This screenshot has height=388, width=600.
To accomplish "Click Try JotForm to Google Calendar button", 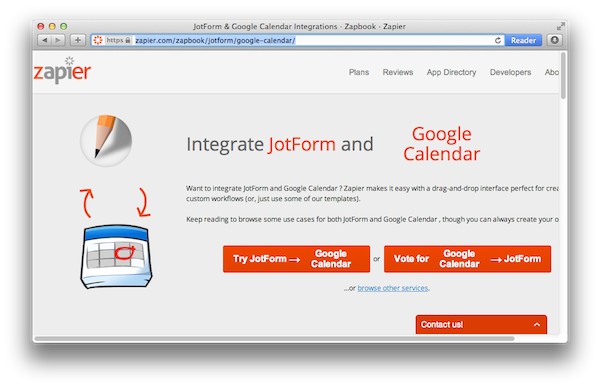I will point(297,259).
